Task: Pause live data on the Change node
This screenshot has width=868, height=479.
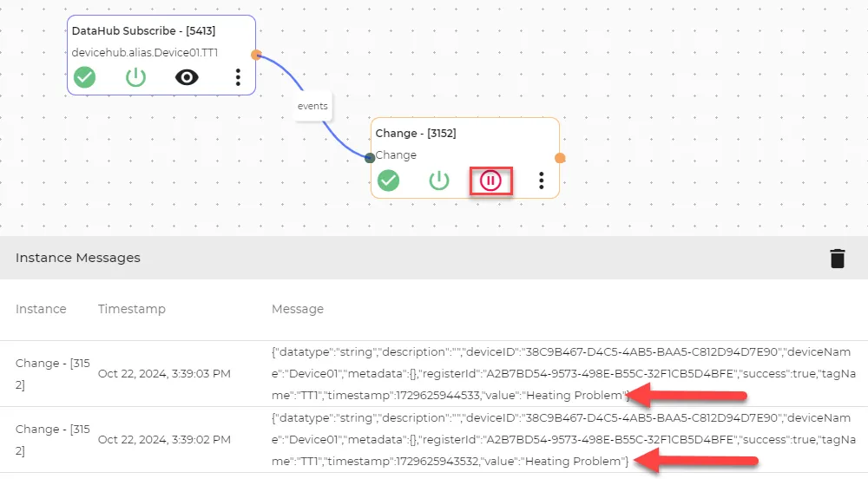Action: (x=490, y=180)
